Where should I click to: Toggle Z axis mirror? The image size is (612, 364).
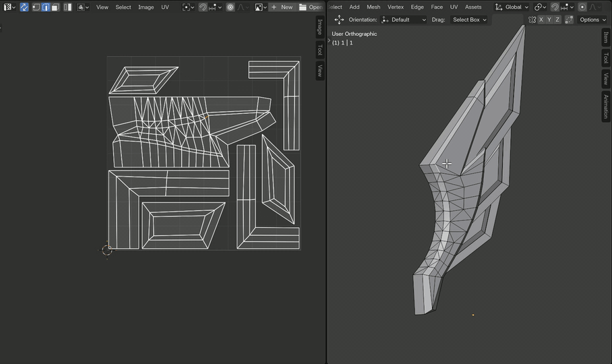click(557, 20)
